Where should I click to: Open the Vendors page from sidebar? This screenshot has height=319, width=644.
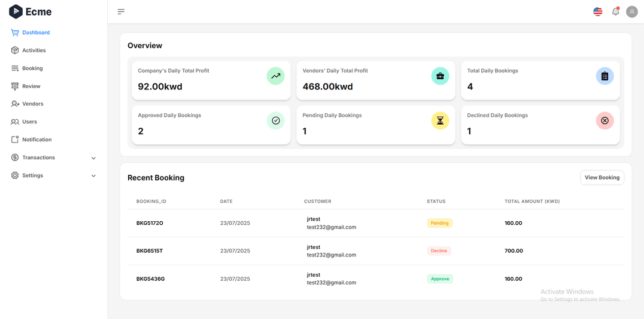[33, 104]
